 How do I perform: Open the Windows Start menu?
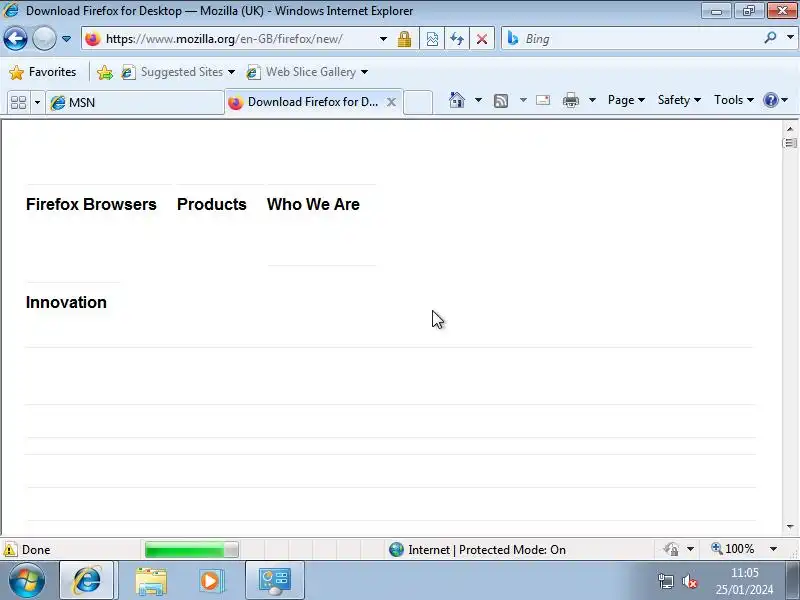pos(27,580)
